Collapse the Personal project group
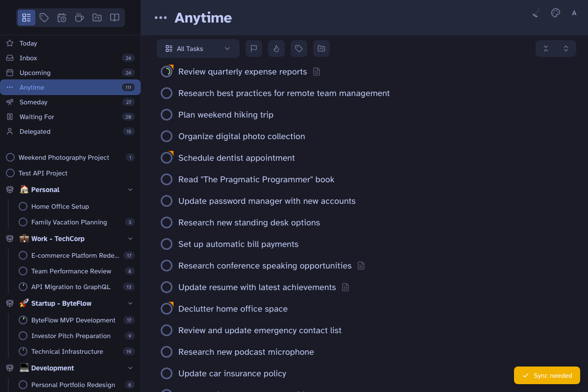This screenshot has width=588, height=392. [130, 190]
